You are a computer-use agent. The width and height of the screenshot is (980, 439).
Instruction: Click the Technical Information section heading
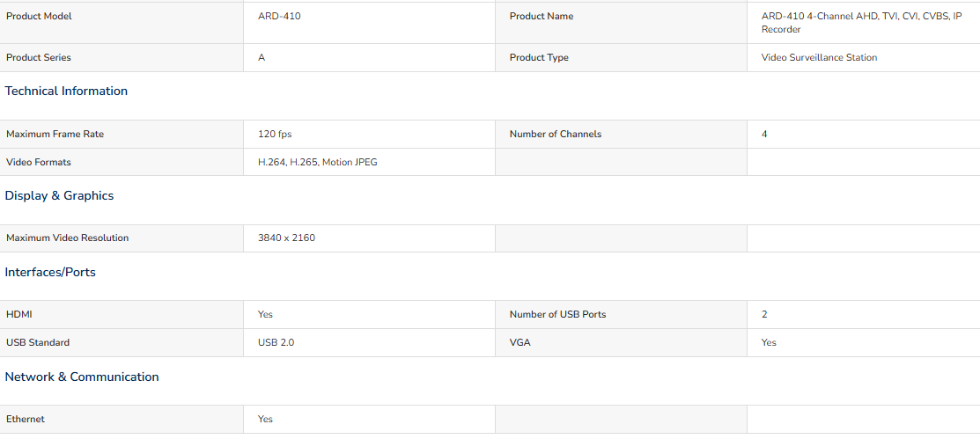(x=66, y=91)
